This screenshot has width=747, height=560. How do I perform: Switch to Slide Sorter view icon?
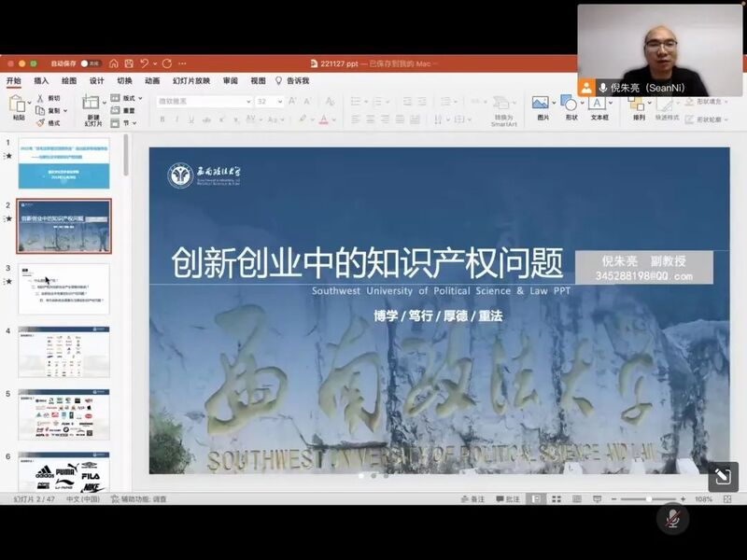coord(556,499)
